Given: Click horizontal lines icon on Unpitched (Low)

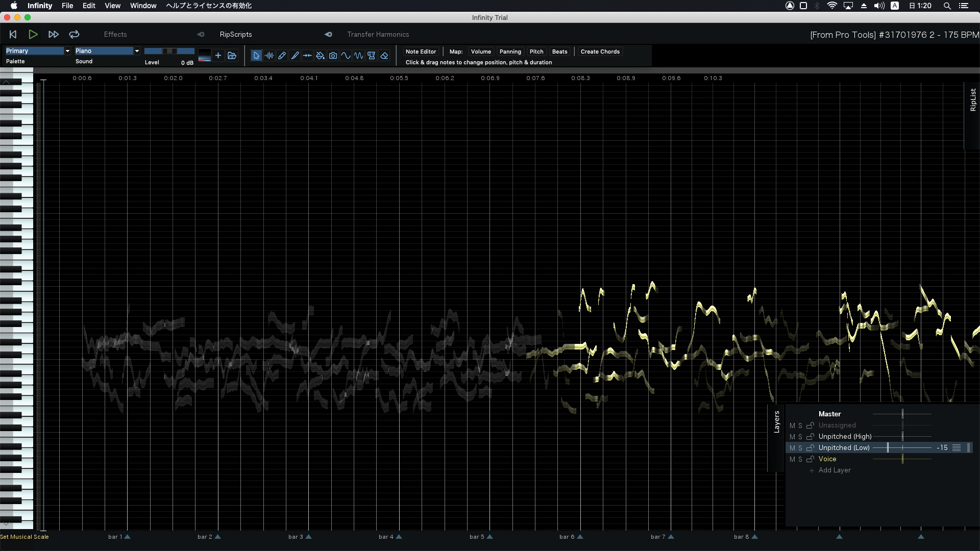Looking at the screenshot, I should pos(957,447).
